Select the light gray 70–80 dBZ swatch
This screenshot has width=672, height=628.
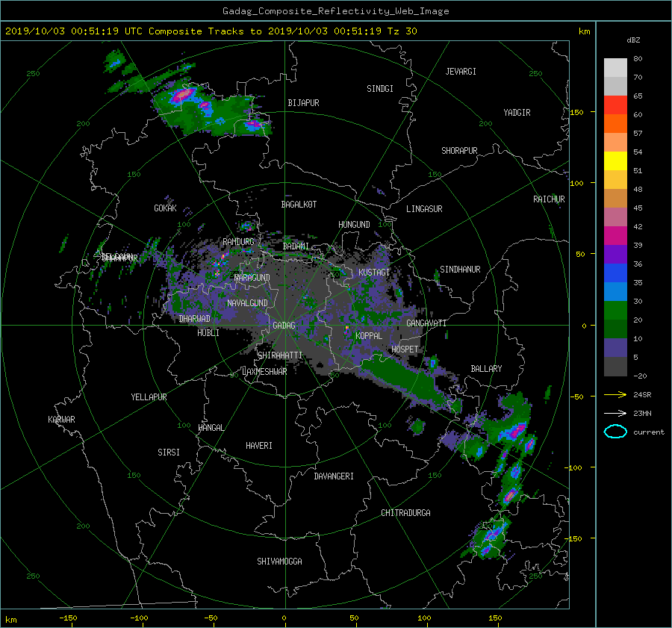615,68
